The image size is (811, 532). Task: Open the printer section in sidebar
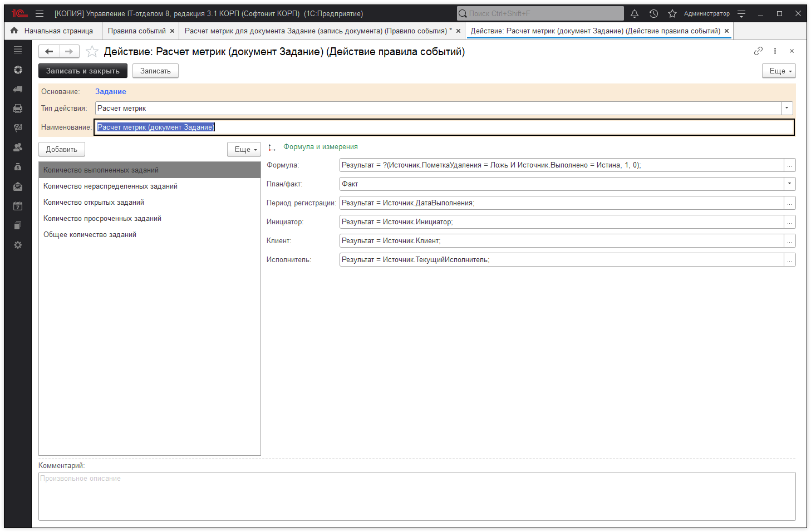coord(18,109)
